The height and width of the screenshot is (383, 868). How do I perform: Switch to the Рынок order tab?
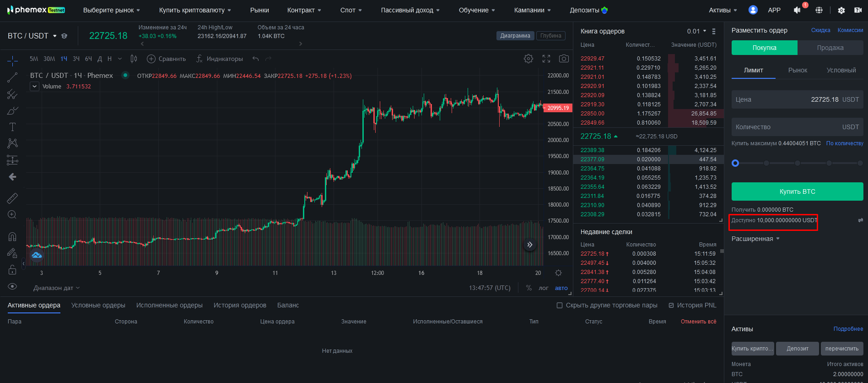point(798,70)
